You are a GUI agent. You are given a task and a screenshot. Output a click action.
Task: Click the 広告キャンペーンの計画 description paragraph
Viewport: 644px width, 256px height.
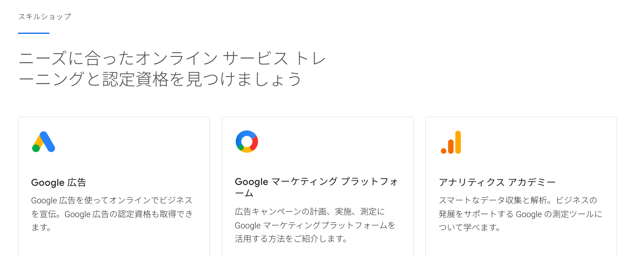(x=310, y=212)
